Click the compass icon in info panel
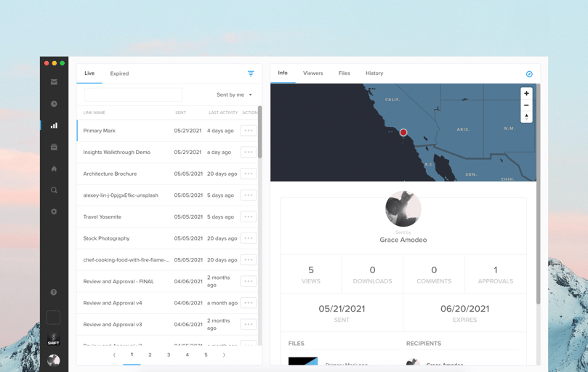 pyautogui.click(x=529, y=74)
